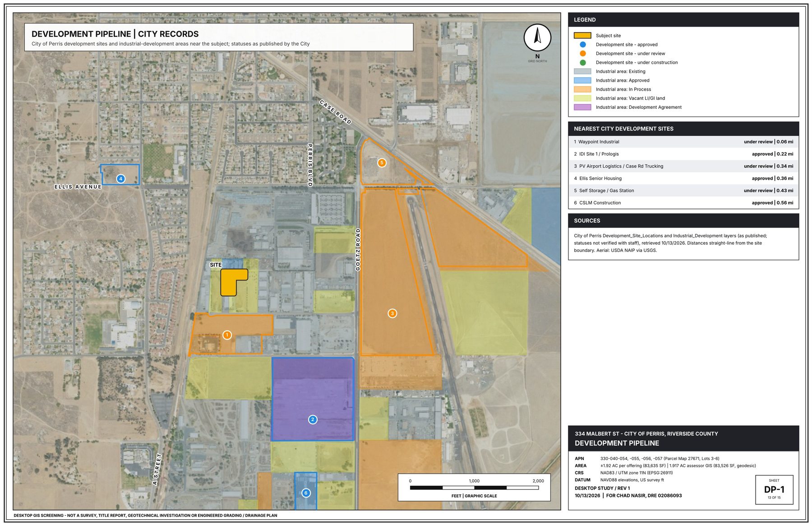Click the Industrial area: Approved swatch
This screenshot has height=526, width=812.
582,80
